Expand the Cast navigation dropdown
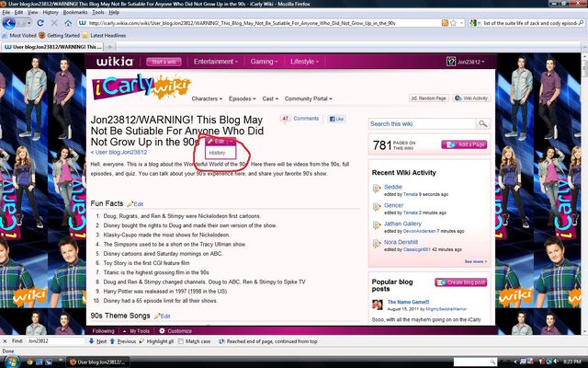 coord(270,98)
